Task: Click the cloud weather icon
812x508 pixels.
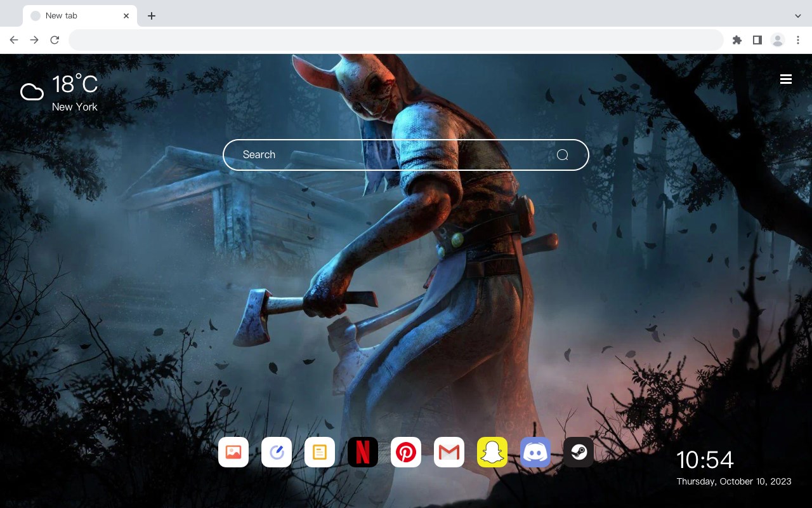Action: pos(32,92)
